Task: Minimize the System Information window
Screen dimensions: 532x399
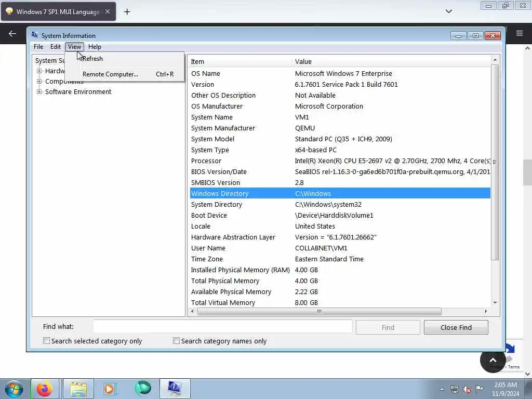Action: (x=458, y=35)
